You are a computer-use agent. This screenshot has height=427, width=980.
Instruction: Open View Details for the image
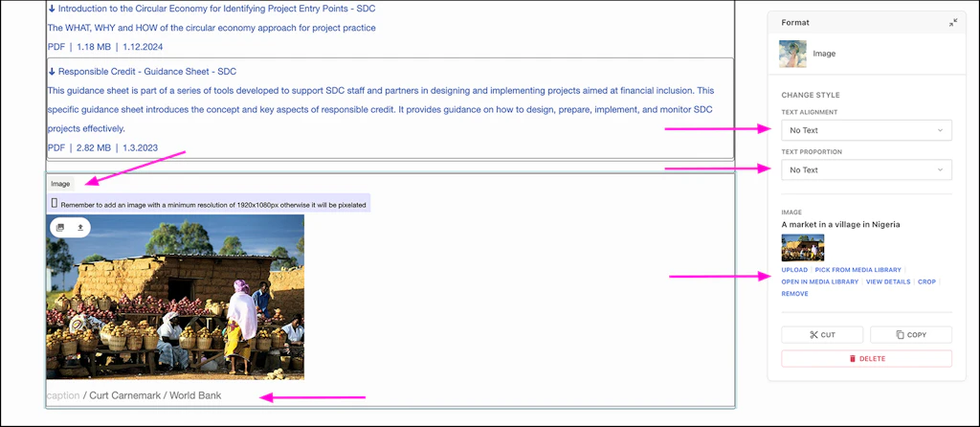(887, 282)
